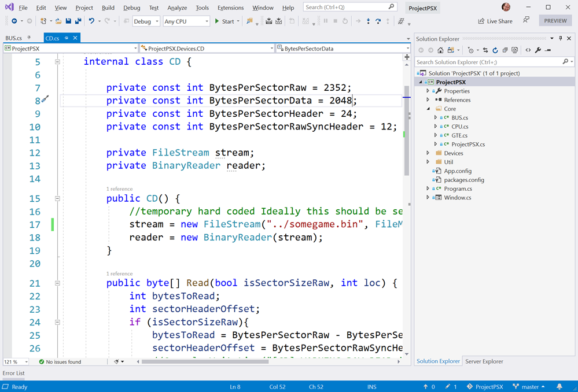The width and height of the screenshot is (578, 392).
Task: Click the editor split handle above the scrollbar
Action: click(407, 57)
